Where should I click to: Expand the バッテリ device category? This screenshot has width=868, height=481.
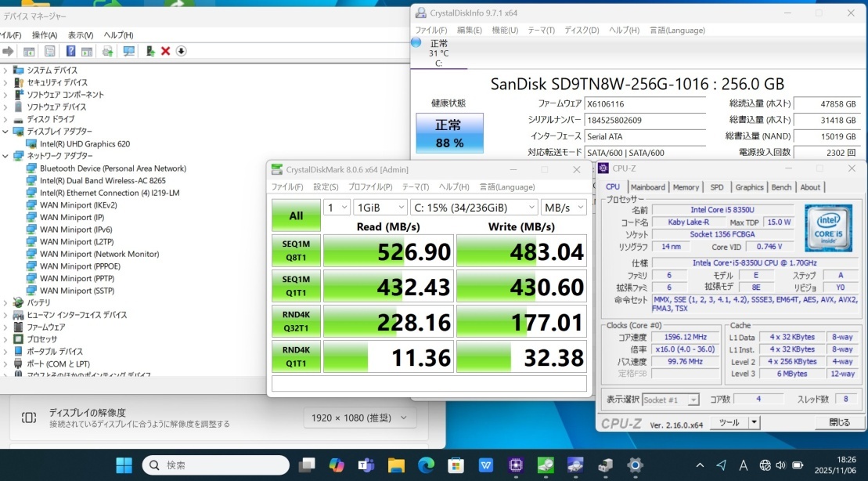pos(6,302)
